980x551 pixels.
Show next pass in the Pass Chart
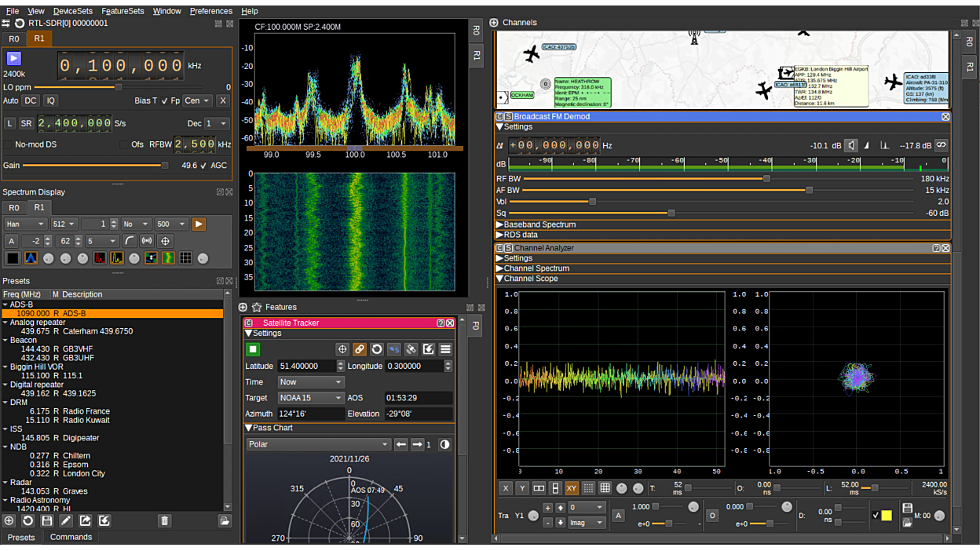click(x=417, y=444)
